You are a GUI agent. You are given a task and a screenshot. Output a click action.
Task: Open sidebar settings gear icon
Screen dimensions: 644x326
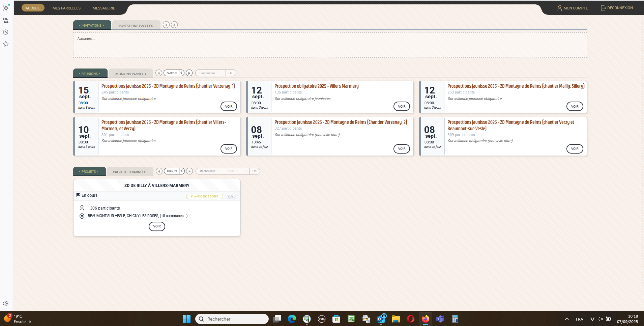(6, 303)
